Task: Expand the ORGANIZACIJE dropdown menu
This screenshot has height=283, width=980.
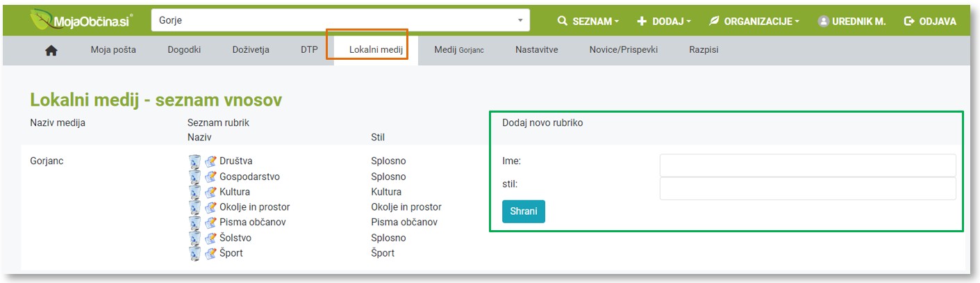Action: [754, 22]
